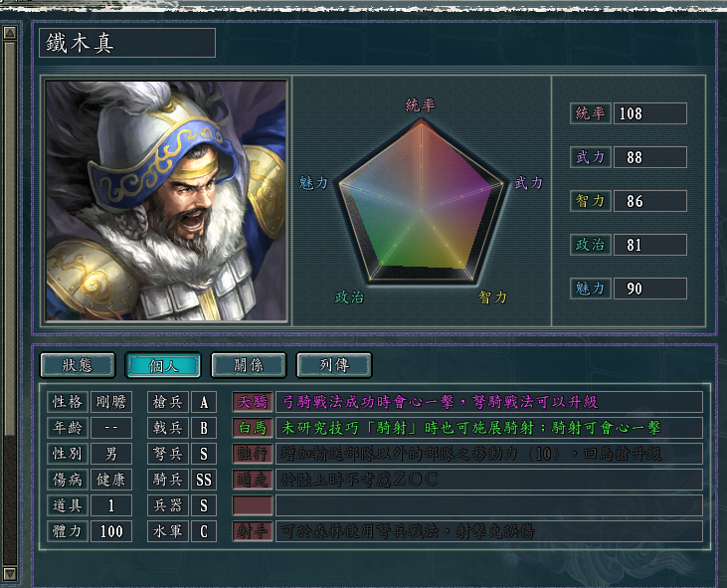Select the 白馬 skill tag

tap(253, 428)
